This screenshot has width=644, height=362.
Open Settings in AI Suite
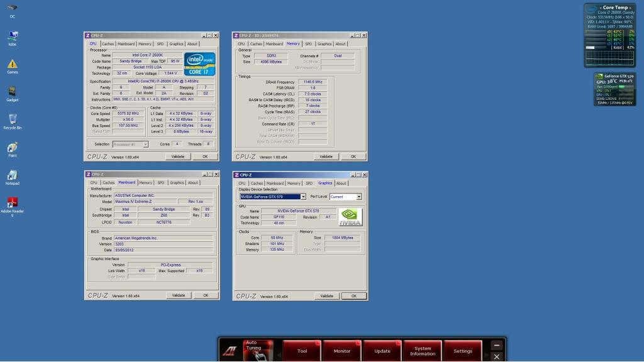[463, 351]
